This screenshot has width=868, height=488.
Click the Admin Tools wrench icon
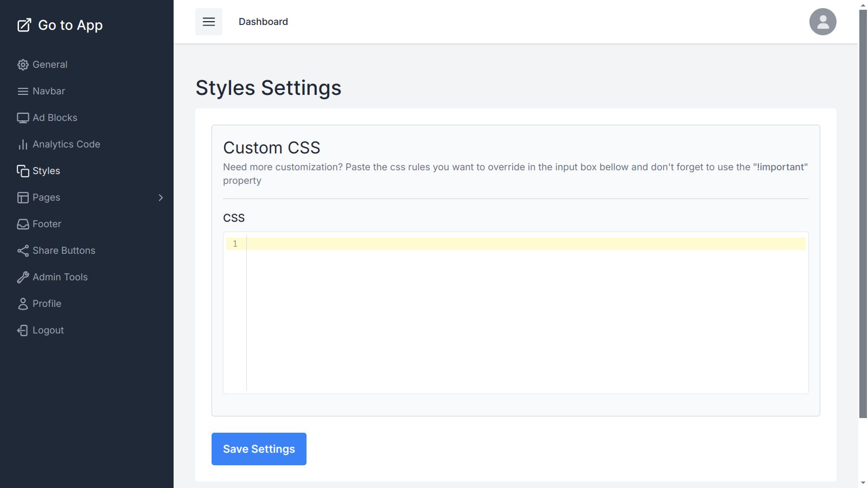pyautogui.click(x=23, y=277)
